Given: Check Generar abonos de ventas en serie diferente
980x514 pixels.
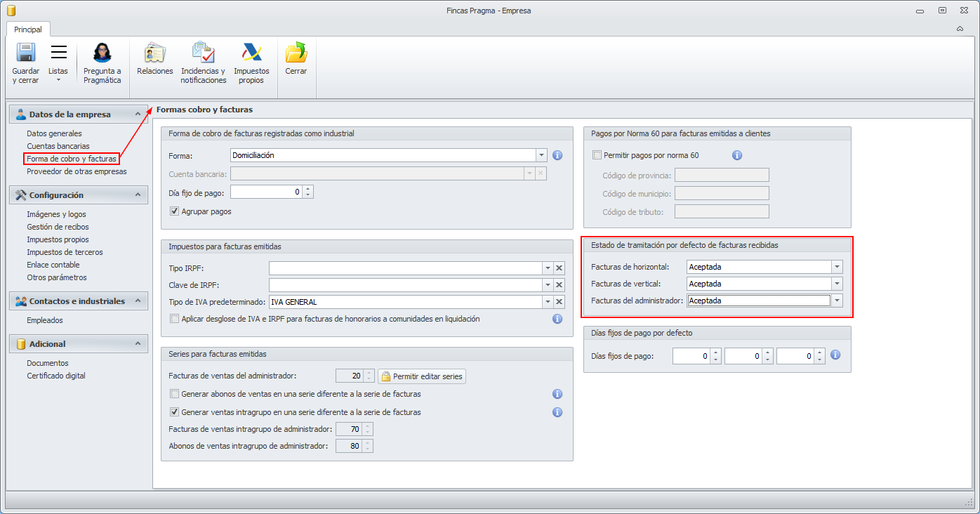Looking at the screenshot, I should coord(175,394).
